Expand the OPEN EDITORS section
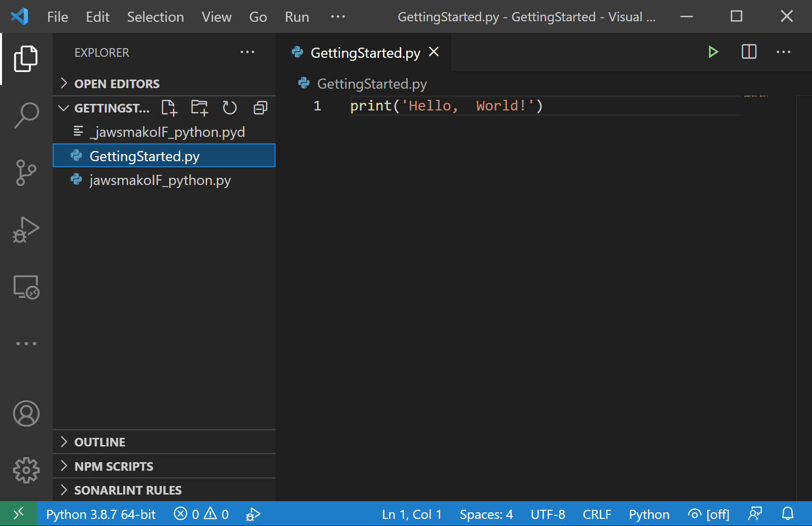The image size is (812, 526). click(117, 84)
